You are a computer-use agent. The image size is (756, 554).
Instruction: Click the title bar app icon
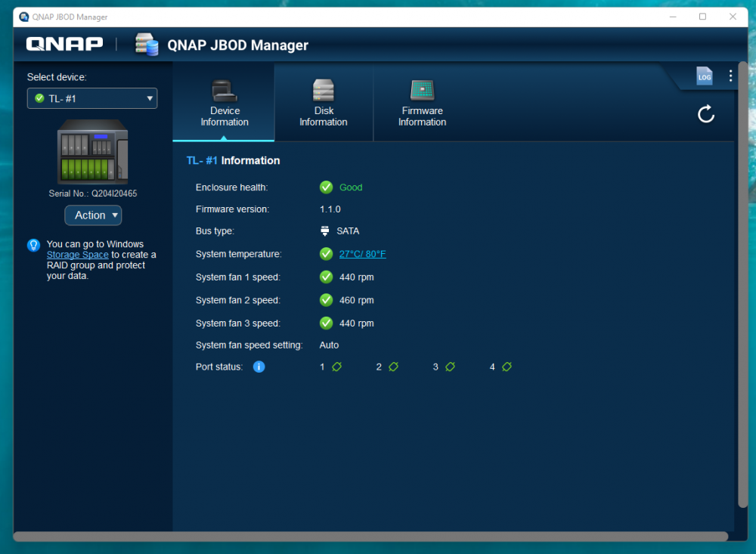click(23, 17)
